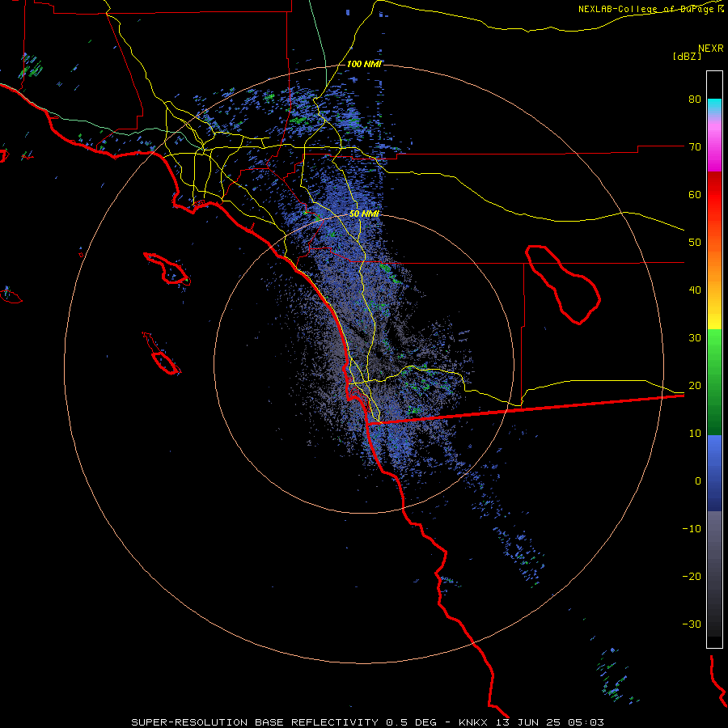Click the SUPER-RESOLUTION BASE REFLECTIVITY caption
This screenshot has width=728, height=728.
tap(255, 722)
